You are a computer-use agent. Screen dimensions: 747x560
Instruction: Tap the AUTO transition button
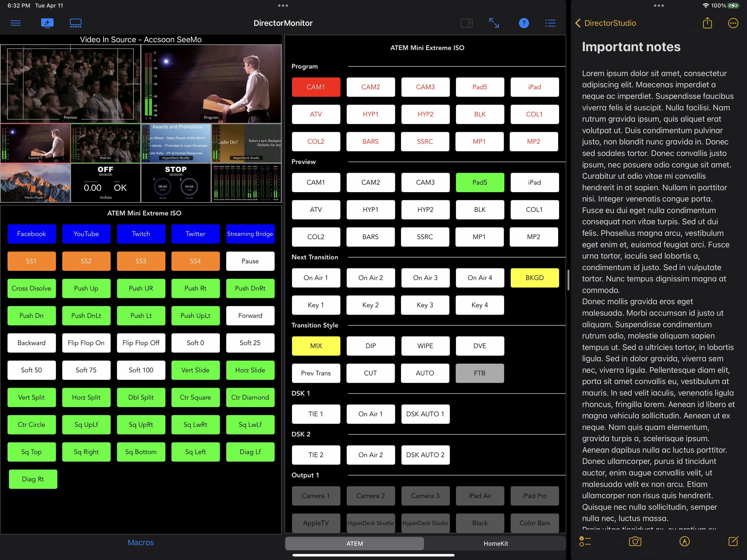click(425, 373)
